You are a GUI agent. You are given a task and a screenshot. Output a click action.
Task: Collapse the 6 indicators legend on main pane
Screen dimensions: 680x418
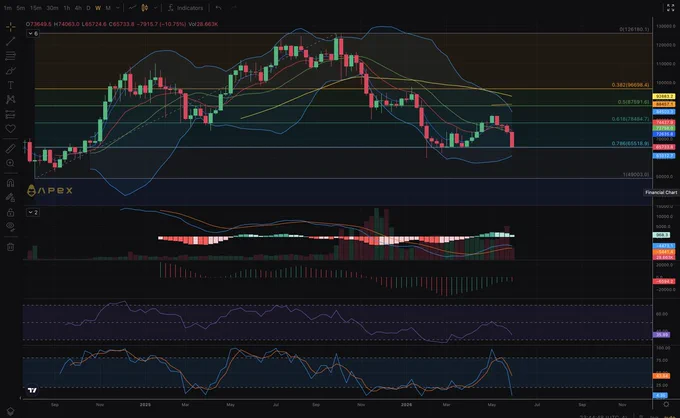33,33
